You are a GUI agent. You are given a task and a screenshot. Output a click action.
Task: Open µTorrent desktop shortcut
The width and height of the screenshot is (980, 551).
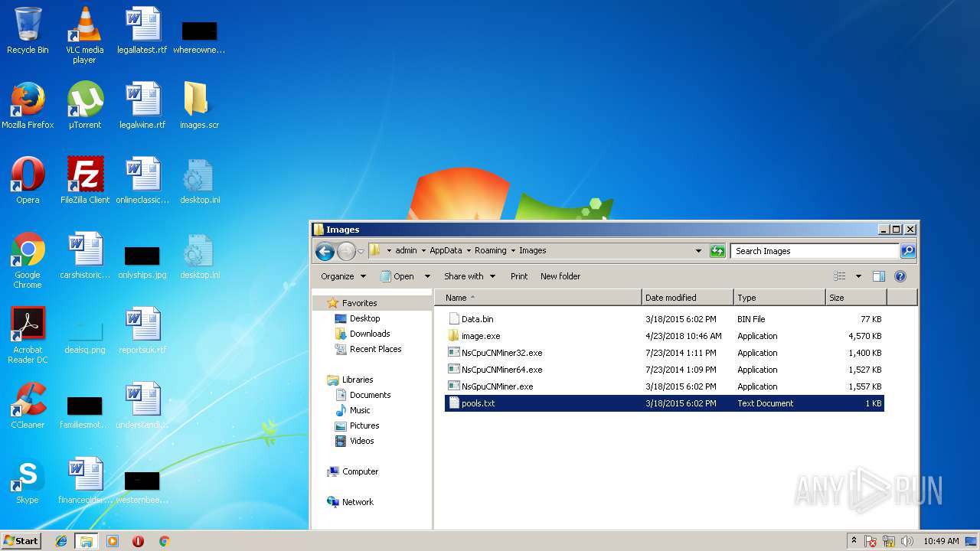click(x=84, y=106)
